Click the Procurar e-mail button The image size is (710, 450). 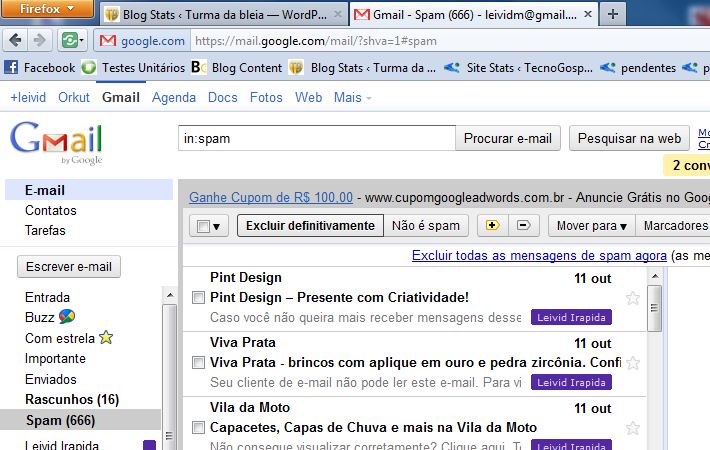tap(508, 138)
